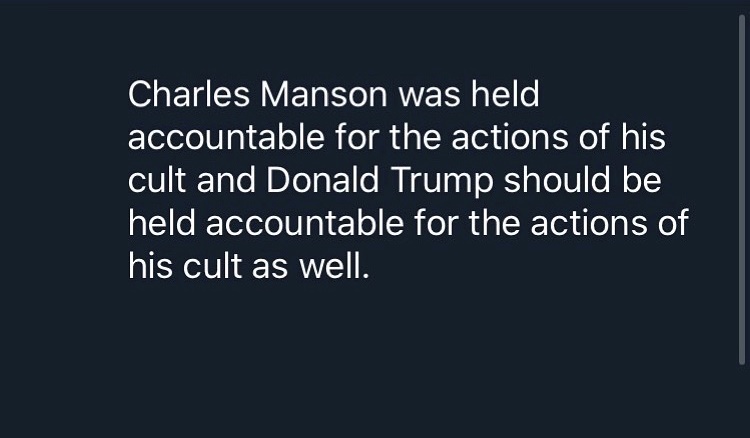Click "his" starting the last line
750x438 pixels.
pos(150,266)
